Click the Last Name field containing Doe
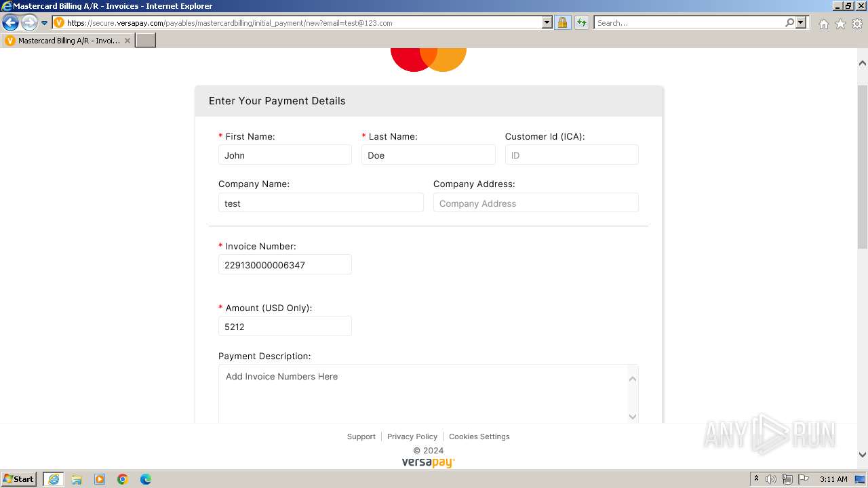This screenshot has height=488, width=868. click(x=429, y=155)
